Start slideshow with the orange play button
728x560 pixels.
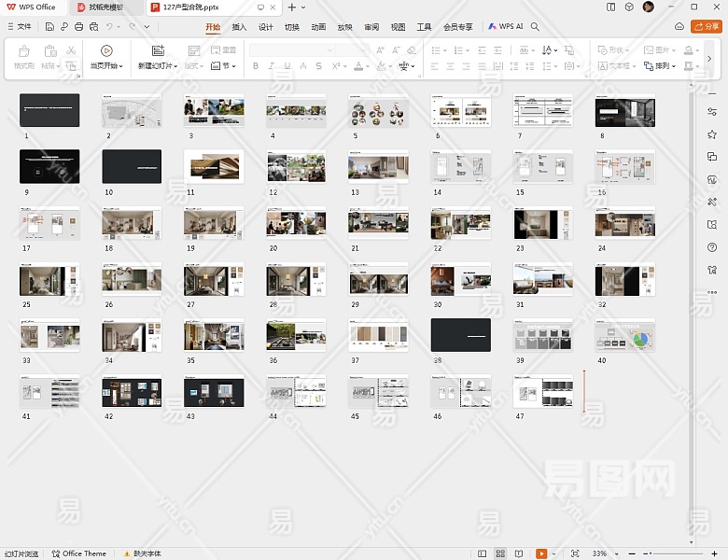(541, 553)
